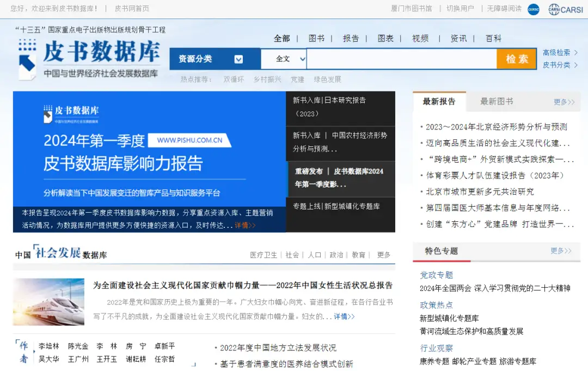Viewport: 588px width, 371px height.
Task: Click the blue round CERSC badge icon
Action: coord(533,9)
